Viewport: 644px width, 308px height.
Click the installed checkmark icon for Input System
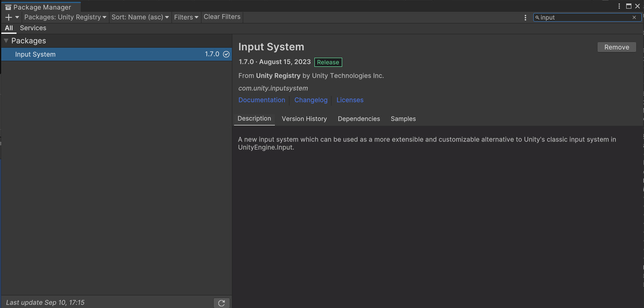click(226, 54)
